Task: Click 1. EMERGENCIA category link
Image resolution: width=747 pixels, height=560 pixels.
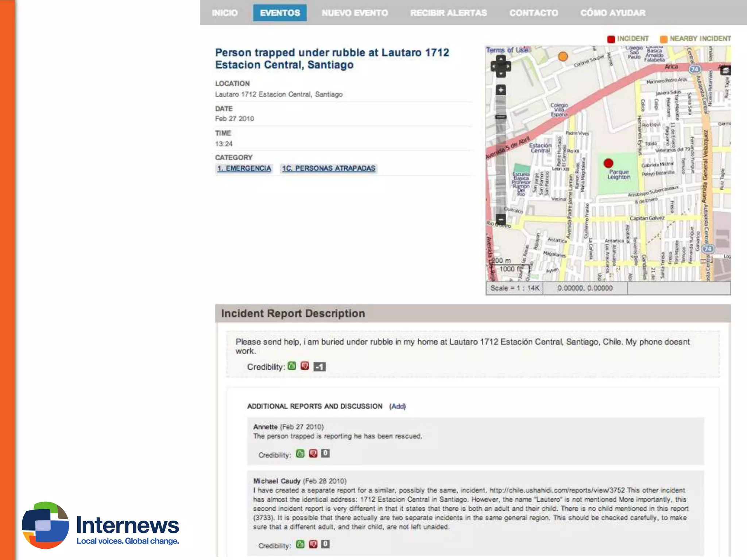Action: [244, 168]
